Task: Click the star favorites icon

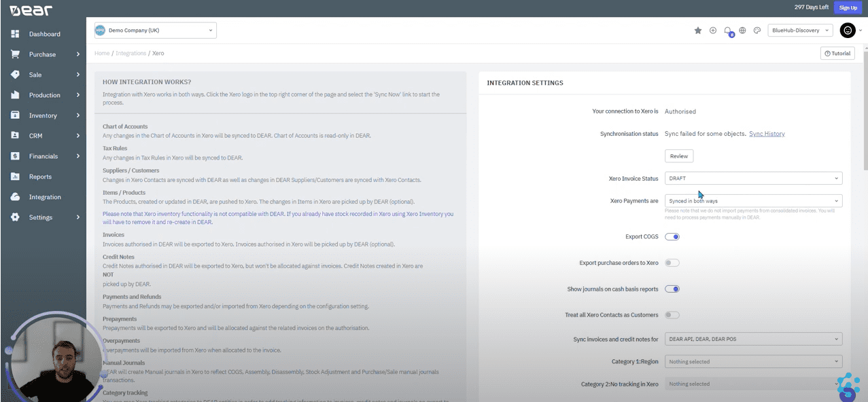Action: [697, 30]
